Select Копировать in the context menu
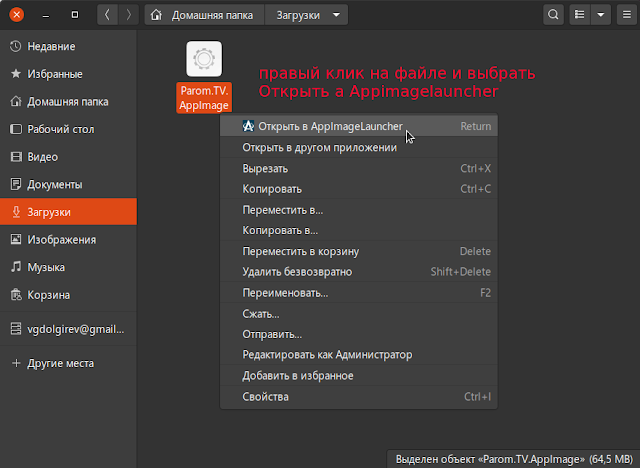Image resolution: width=640 pixels, height=468 pixels. tap(359, 189)
